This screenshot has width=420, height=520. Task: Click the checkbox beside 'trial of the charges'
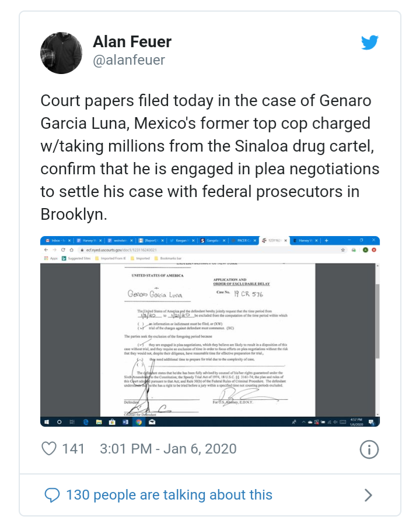tap(140, 328)
